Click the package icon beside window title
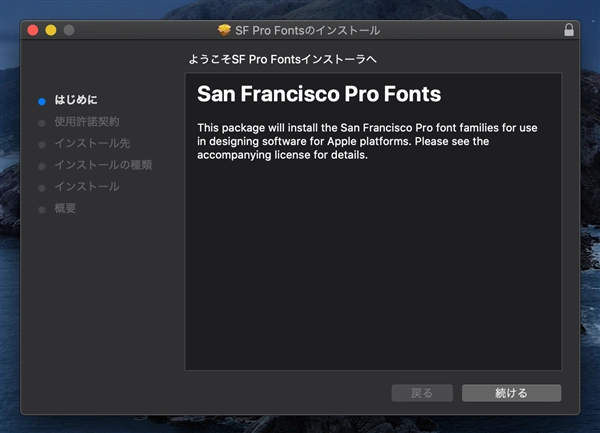Screen dimensions: 600x433 [224, 30]
